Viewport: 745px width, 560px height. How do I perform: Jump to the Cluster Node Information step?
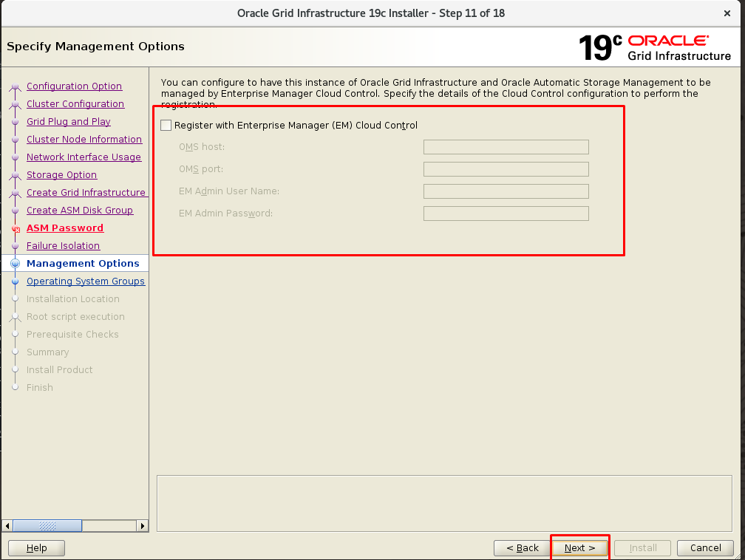click(x=84, y=140)
